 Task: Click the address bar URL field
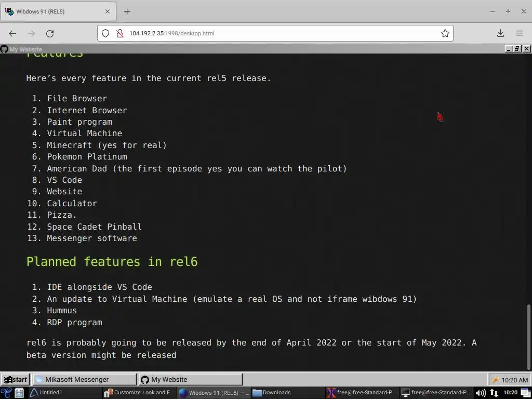tap(275, 33)
